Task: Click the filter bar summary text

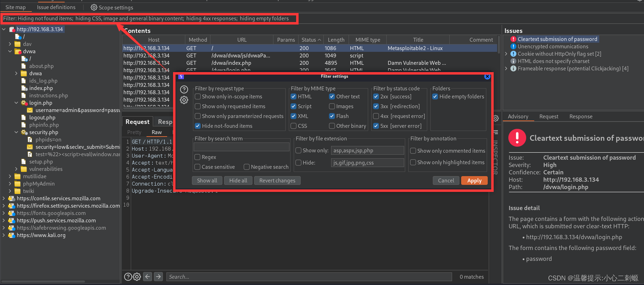Action: coord(146,19)
